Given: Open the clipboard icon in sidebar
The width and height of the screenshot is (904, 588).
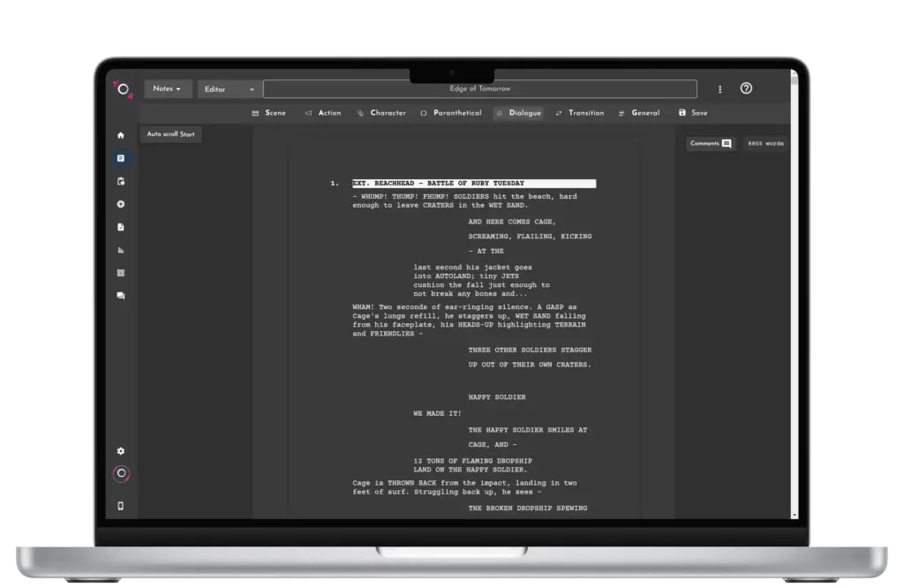Looking at the screenshot, I should click(x=120, y=181).
